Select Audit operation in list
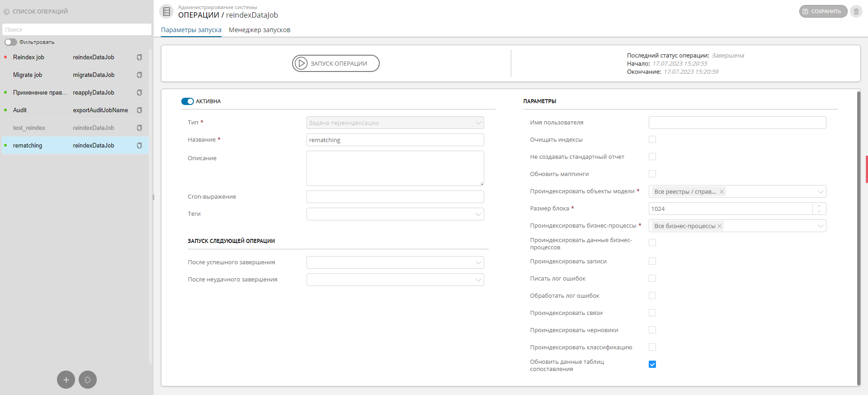 coord(75,110)
